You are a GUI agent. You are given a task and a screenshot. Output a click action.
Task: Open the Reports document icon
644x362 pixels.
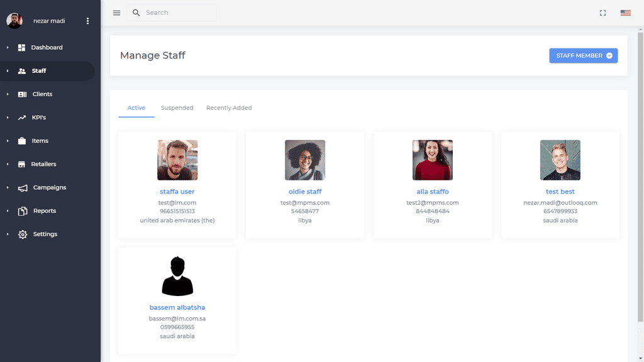(x=23, y=211)
